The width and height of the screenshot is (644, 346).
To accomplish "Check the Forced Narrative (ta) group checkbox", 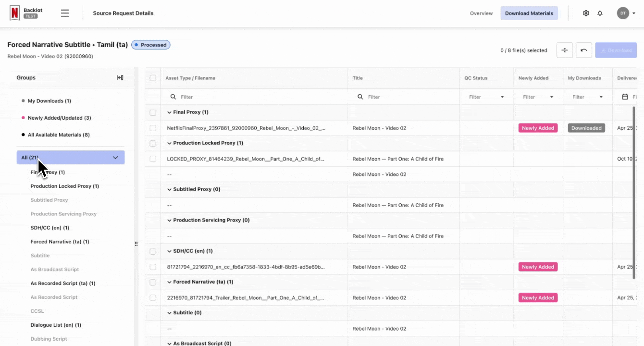I will point(153,282).
